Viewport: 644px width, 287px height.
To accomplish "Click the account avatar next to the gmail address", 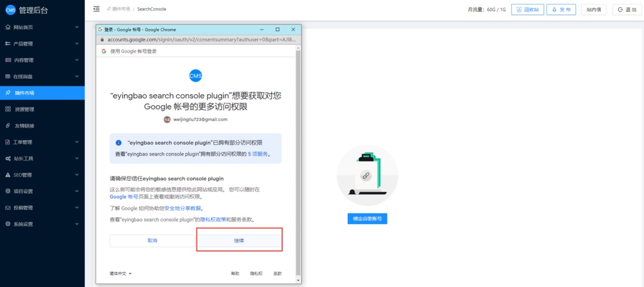I will click(167, 120).
